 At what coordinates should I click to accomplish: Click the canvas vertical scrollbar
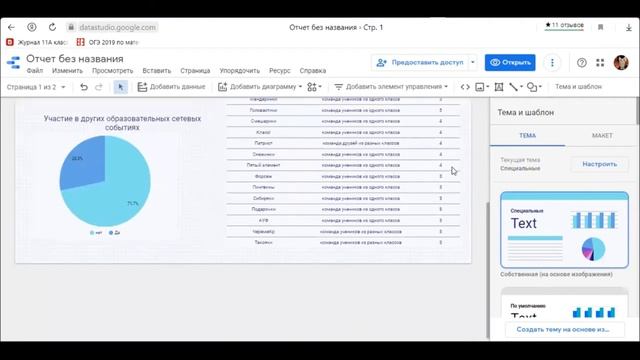coord(487,269)
